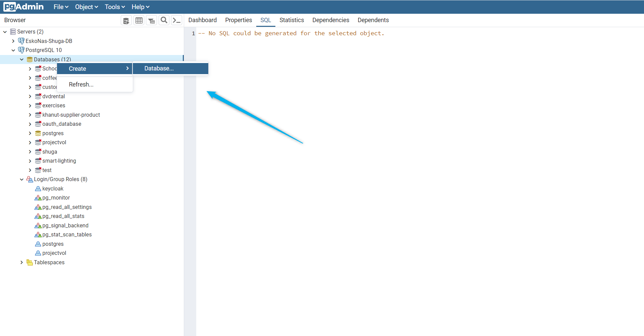This screenshot has width=644, height=336.
Task: Expand the oauth_database node
Action: (x=30, y=124)
